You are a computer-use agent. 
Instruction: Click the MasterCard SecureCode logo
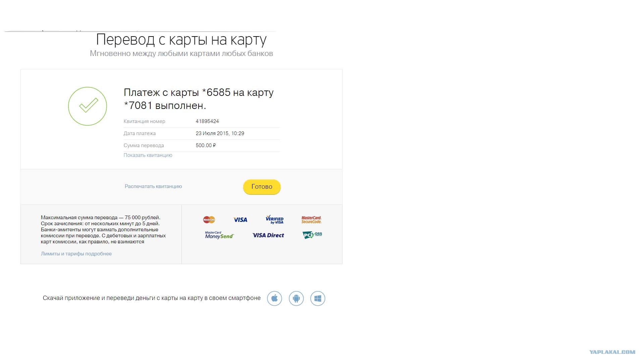311,220
